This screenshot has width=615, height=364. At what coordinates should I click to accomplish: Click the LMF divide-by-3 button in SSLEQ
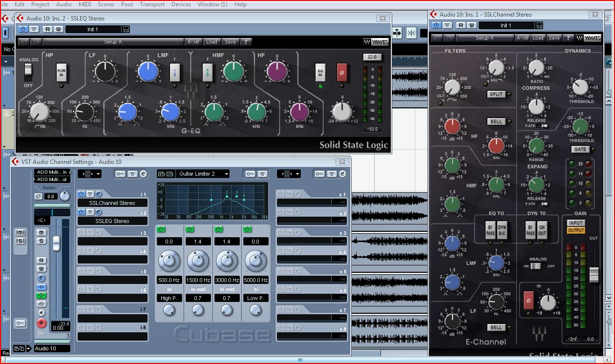point(175,72)
